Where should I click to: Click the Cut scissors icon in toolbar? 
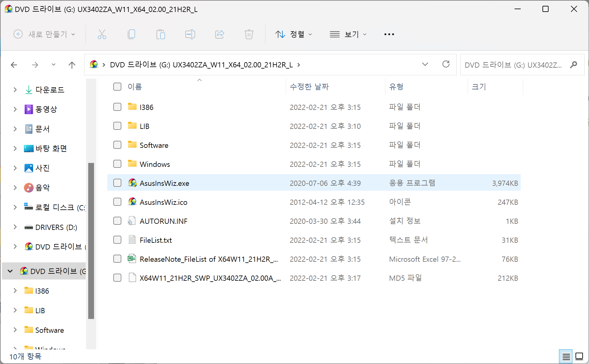tap(102, 34)
